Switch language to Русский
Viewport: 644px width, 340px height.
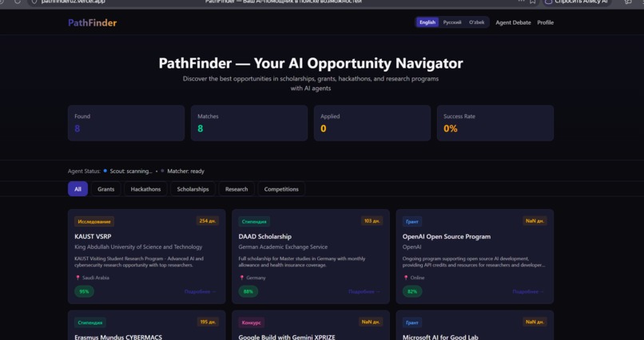[x=451, y=22]
